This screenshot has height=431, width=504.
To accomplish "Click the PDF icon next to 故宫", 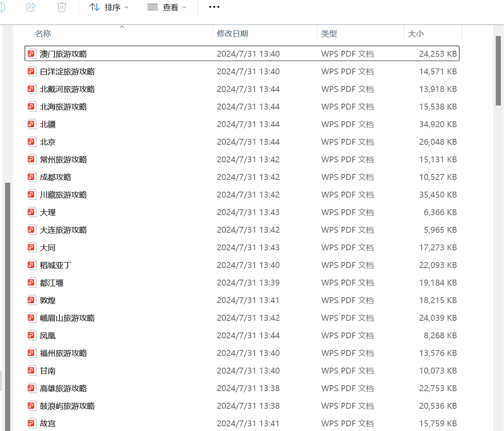I will [x=31, y=423].
